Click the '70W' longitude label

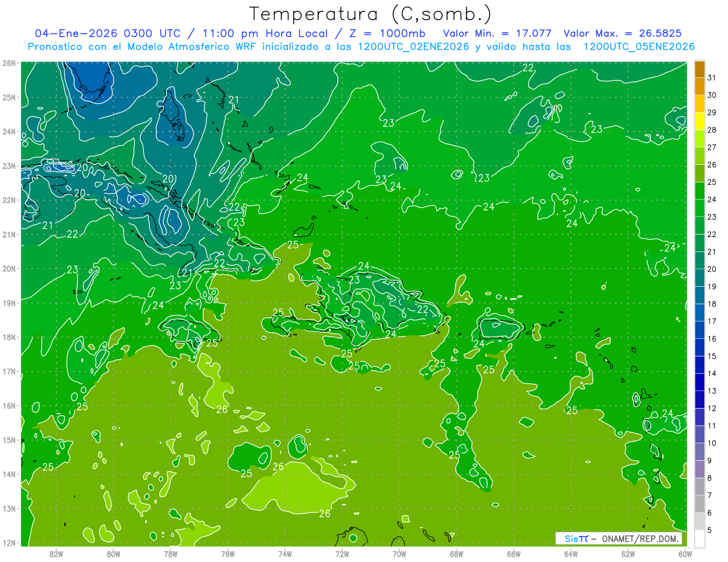[x=399, y=554]
